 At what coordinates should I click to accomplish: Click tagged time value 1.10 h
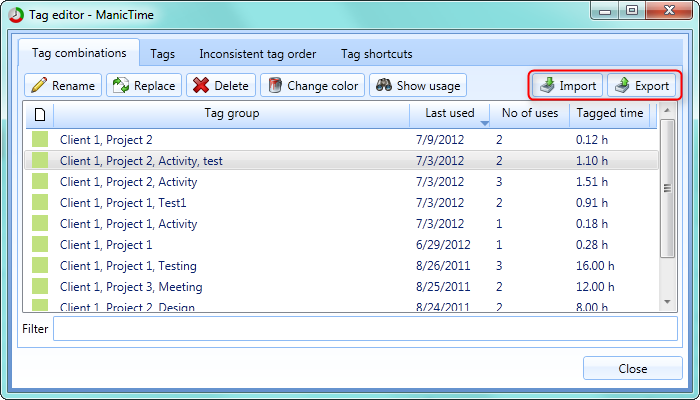pos(592,161)
